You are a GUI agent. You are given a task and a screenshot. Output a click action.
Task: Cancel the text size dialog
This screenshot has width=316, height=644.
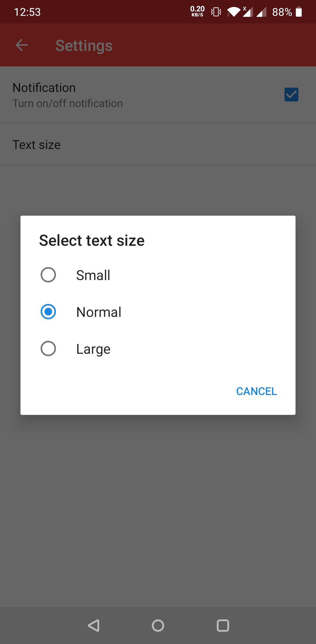point(256,391)
